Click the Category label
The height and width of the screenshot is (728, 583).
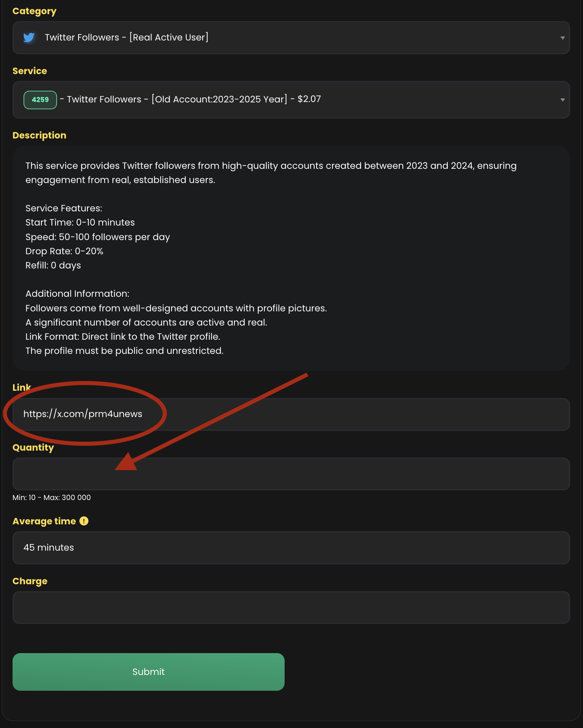coord(34,11)
